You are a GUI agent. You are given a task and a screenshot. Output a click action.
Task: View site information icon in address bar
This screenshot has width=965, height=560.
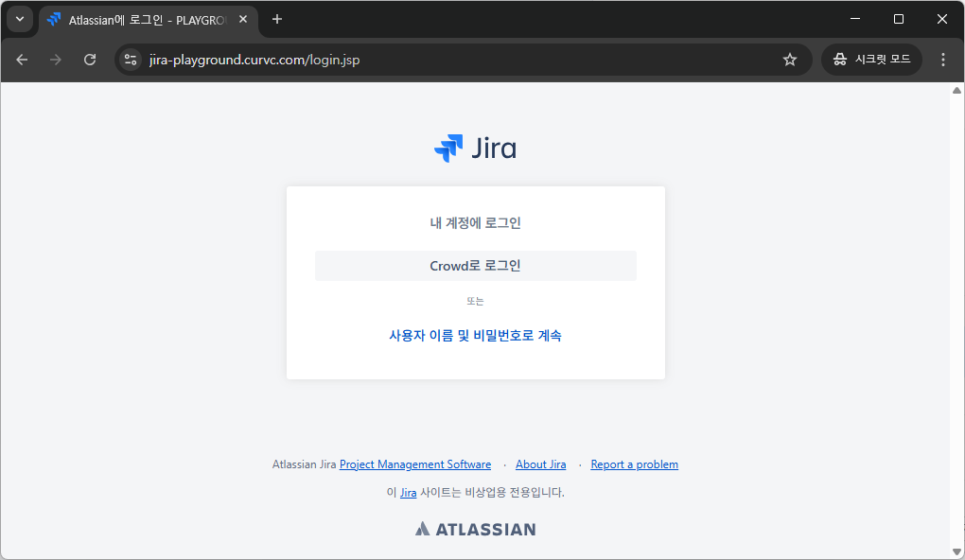[132, 60]
